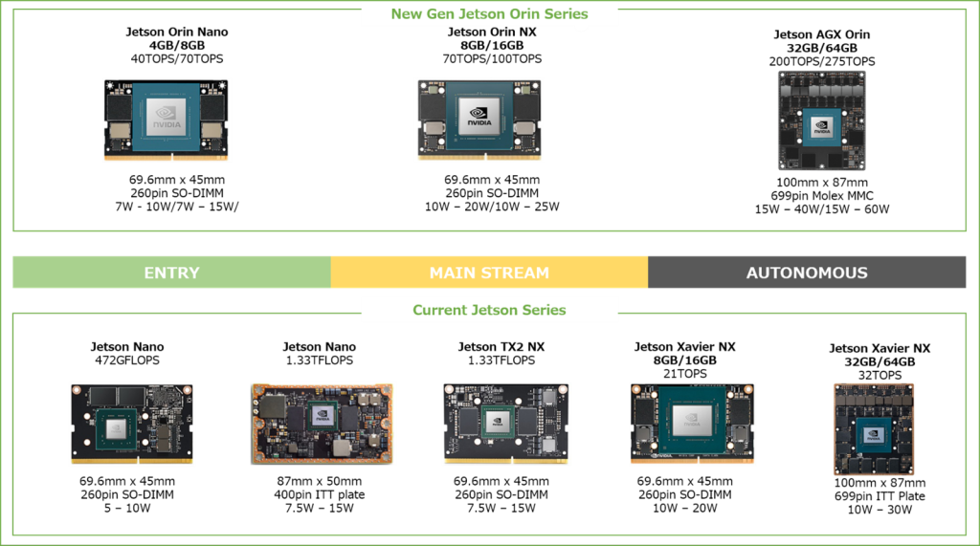Viewport: 980px width, 546px height.
Task: Click the '10W – 30W' power text
Action: 880,510
